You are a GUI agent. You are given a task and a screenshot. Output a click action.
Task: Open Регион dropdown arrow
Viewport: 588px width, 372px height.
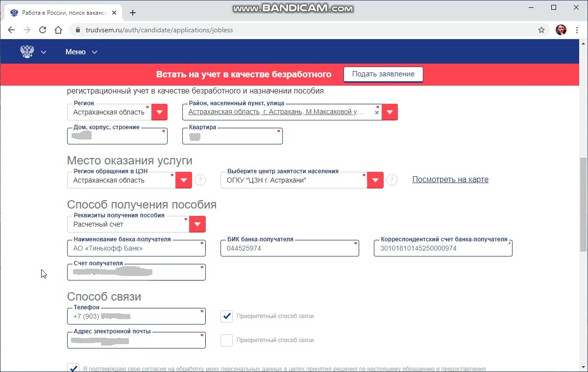tap(159, 112)
